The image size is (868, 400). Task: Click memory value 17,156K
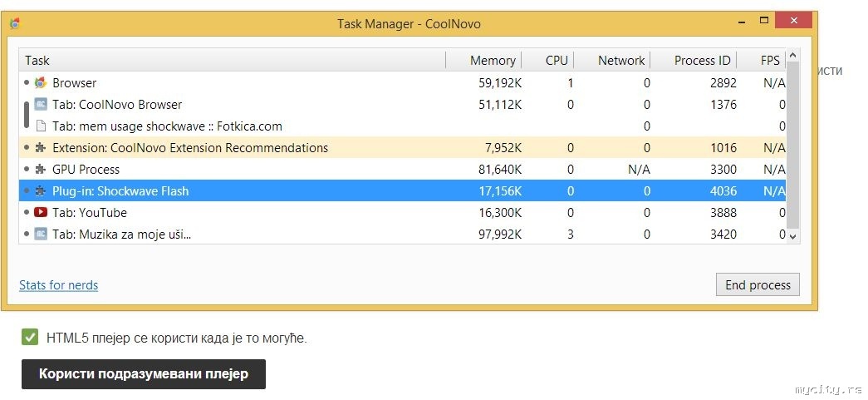(x=500, y=190)
